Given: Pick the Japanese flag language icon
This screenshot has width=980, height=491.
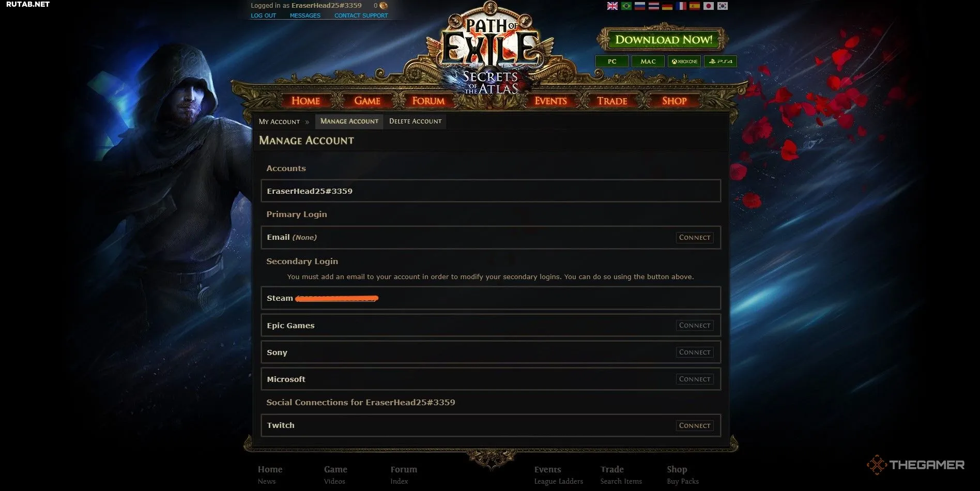Looking at the screenshot, I should 709,6.
